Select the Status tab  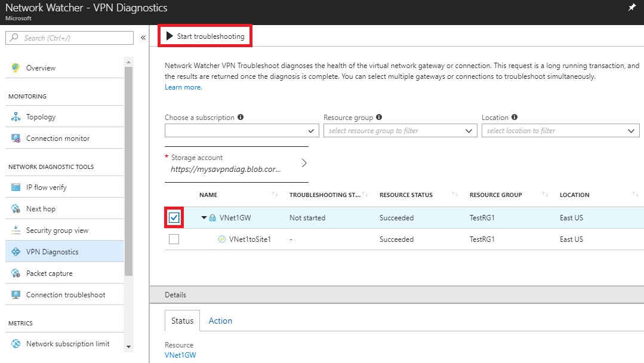tap(182, 321)
